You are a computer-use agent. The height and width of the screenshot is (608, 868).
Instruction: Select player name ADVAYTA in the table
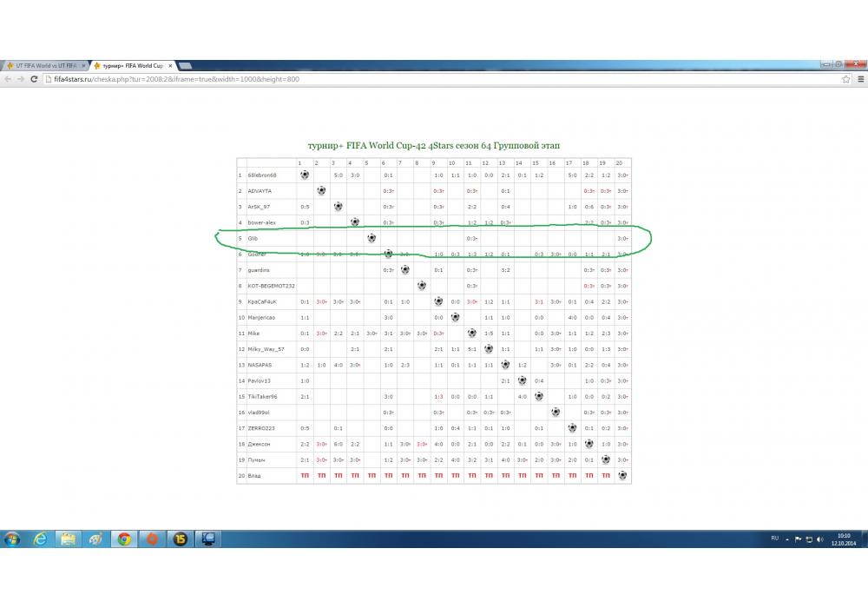[260, 190]
